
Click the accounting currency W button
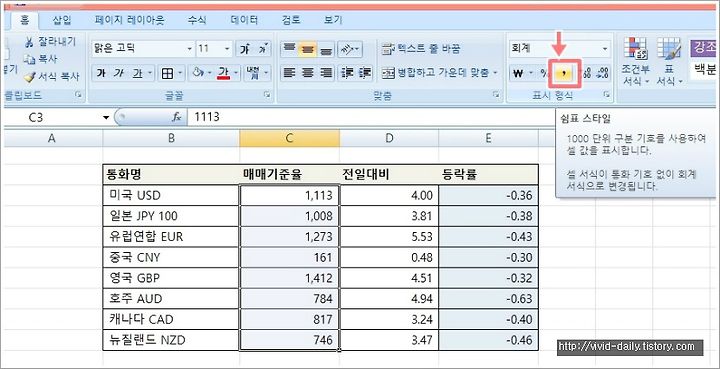pos(518,73)
